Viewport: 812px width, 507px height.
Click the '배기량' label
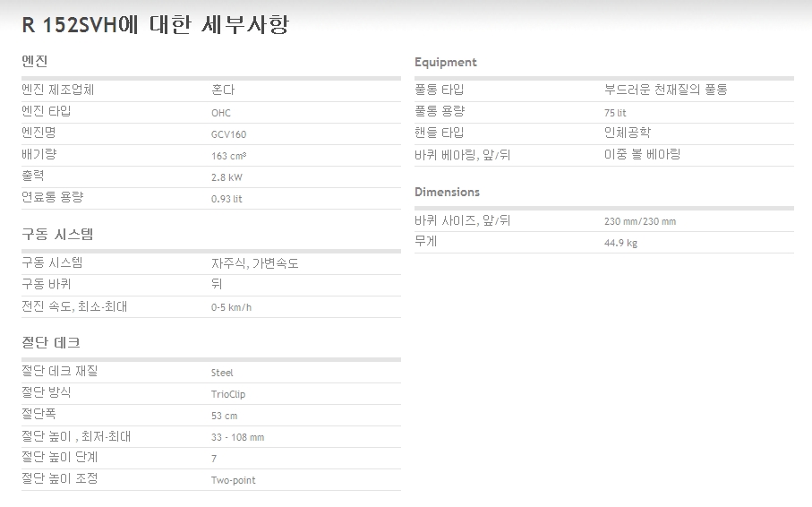(x=38, y=154)
